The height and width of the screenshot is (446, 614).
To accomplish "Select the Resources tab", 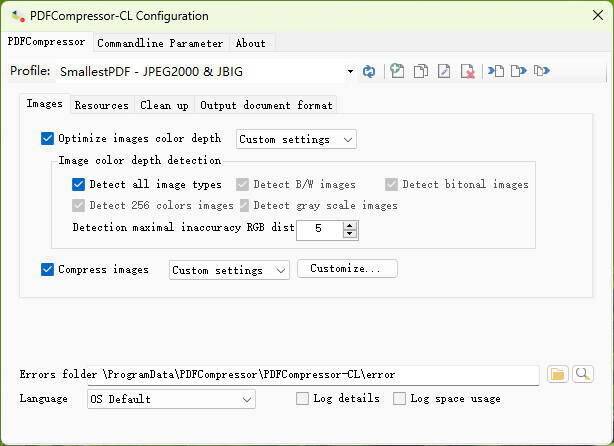I will 102,105.
